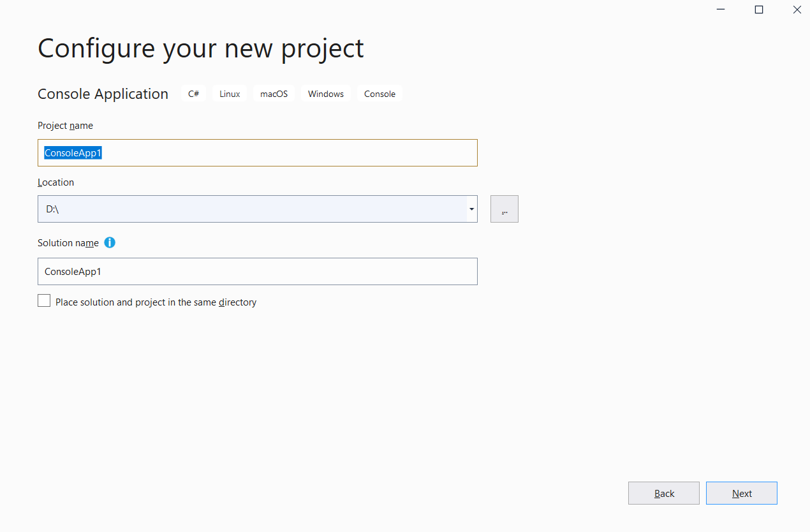Click into the Solution name text field

(257, 272)
